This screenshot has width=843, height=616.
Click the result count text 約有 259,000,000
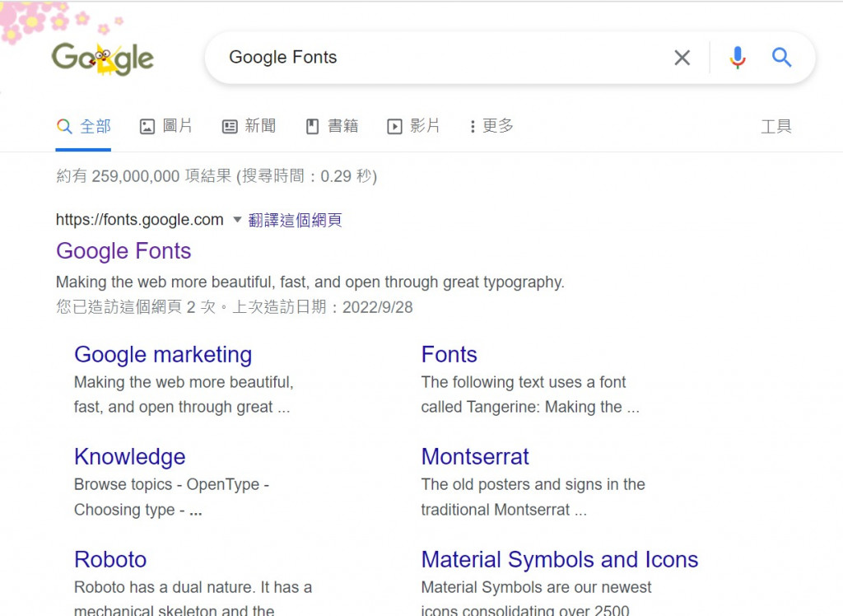pyautogui.click(x=217, y=176)
